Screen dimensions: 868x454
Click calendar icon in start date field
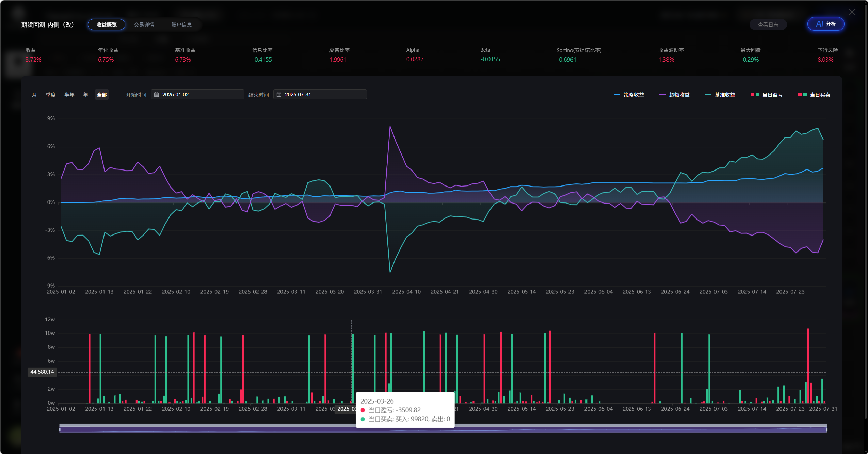coord(157,94)
